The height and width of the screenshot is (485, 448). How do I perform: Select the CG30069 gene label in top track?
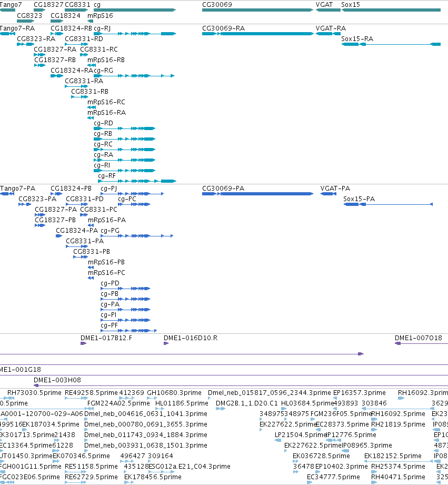point(217,5)
